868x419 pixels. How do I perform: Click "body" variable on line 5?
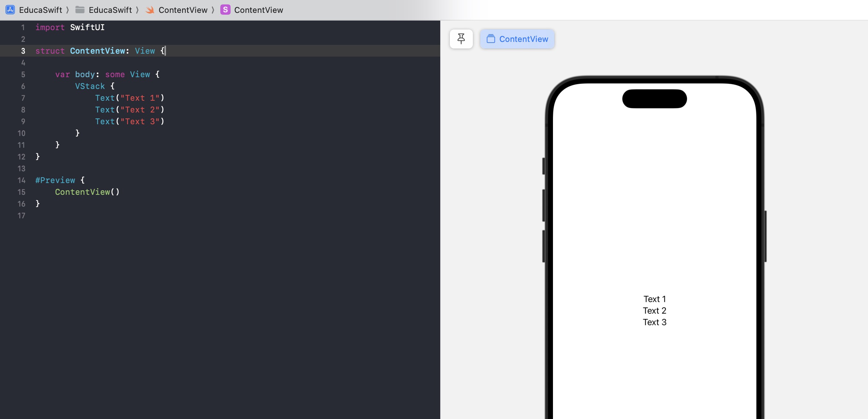85,75
